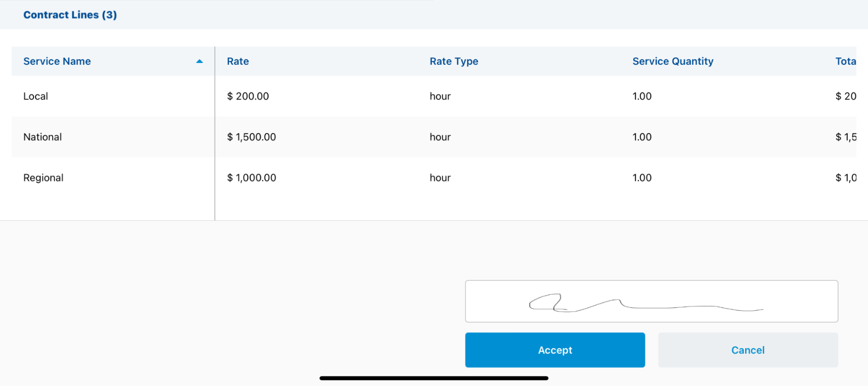Click the Rate column header
Image resolution: width=868 pixels, height=386 pixels.
pyautogui.click(x=238, y=61)
